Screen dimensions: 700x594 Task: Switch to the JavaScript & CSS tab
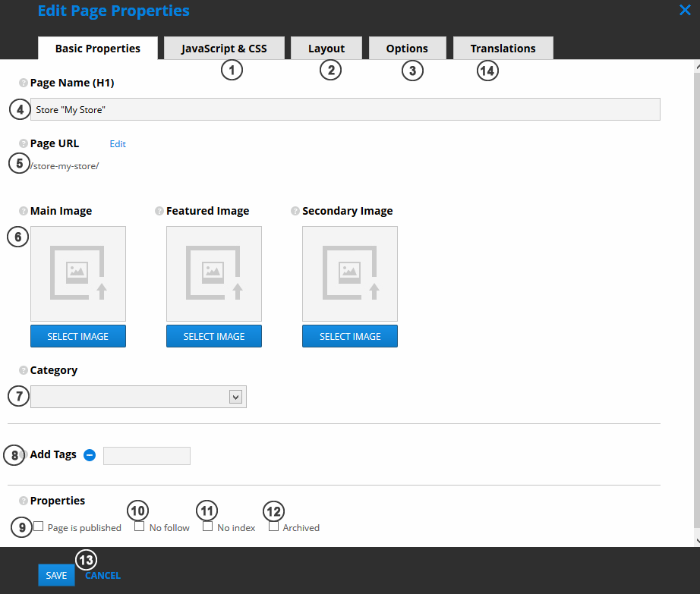pos(224,49)
